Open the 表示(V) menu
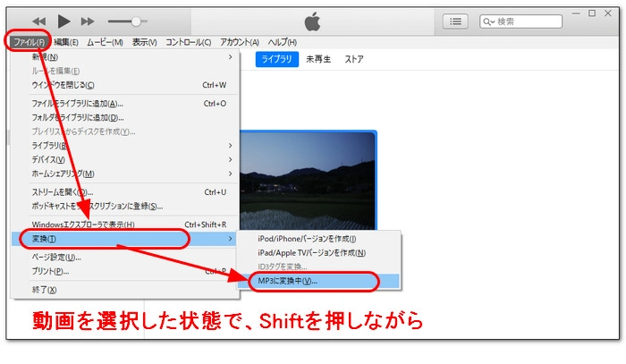626x364 pixels. (144, 42)
